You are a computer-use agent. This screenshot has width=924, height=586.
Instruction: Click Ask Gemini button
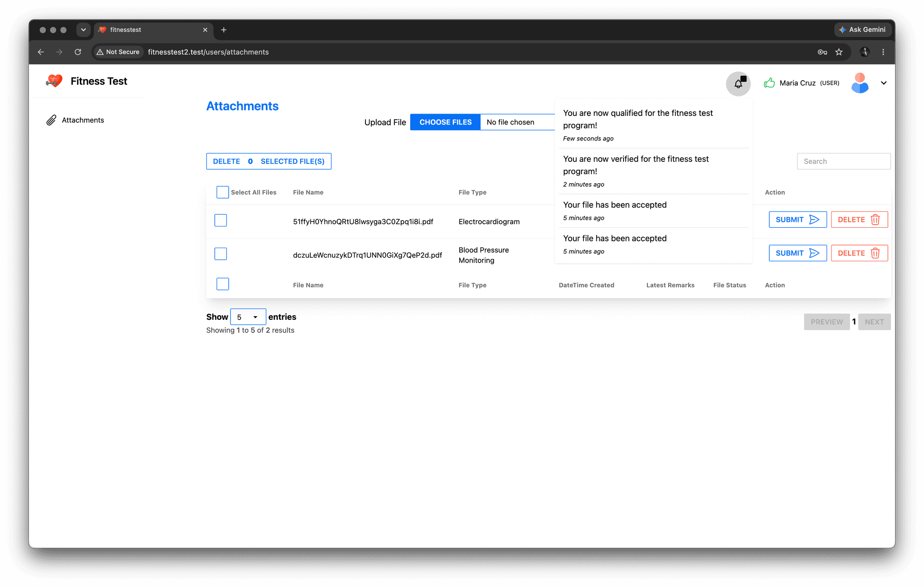point(862,30)
